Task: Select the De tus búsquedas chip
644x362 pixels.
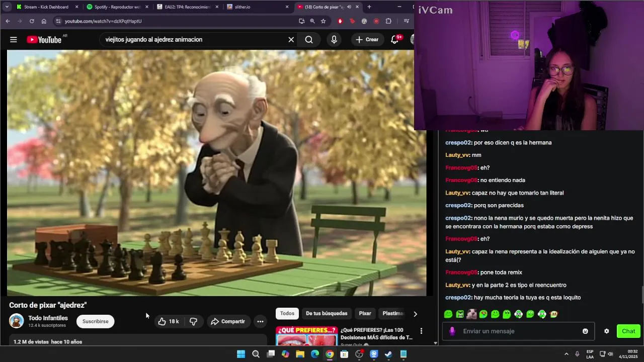Action: point(327,313)
